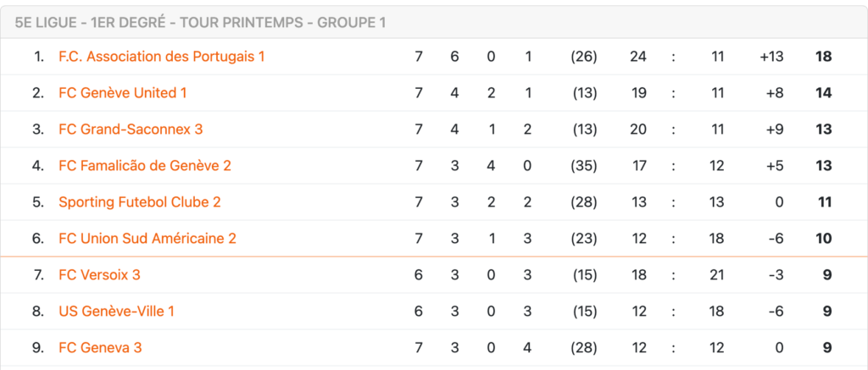Click the (35) fair-play value for Famalicão
The width and height of the screenshot is (868, 370).
(583, 166)
